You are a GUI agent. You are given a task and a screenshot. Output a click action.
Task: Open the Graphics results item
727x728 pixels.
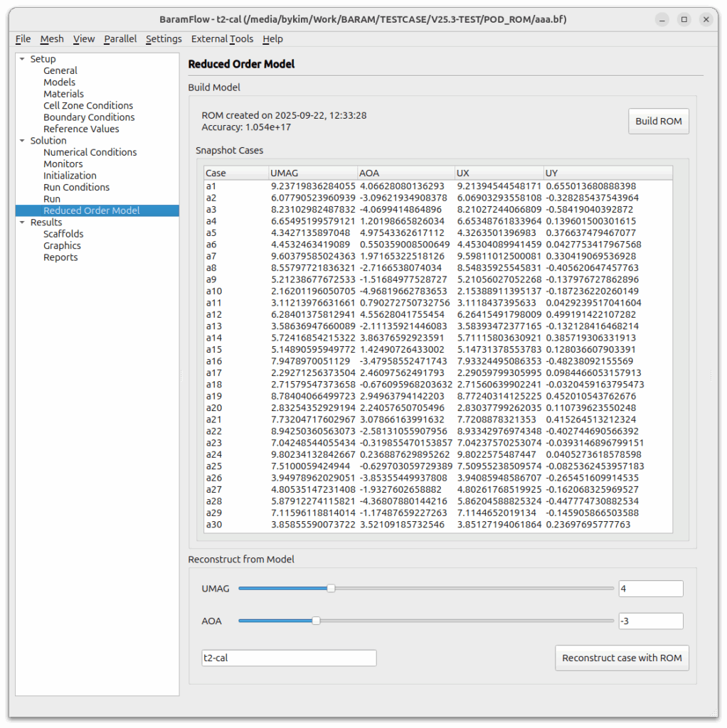point(62,246)
